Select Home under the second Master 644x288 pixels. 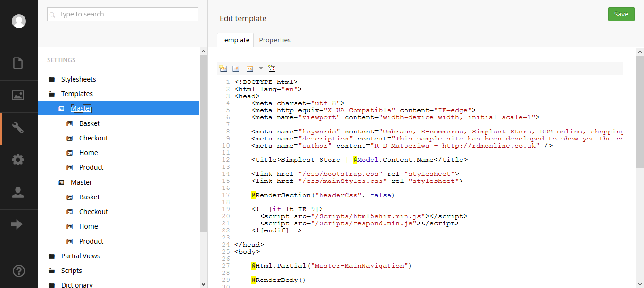tap(89, 226)
